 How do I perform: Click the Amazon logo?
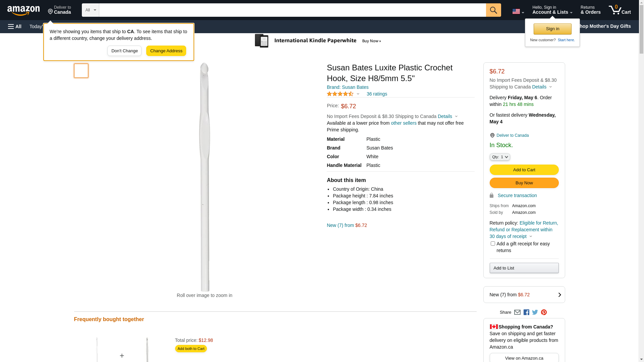23,10
